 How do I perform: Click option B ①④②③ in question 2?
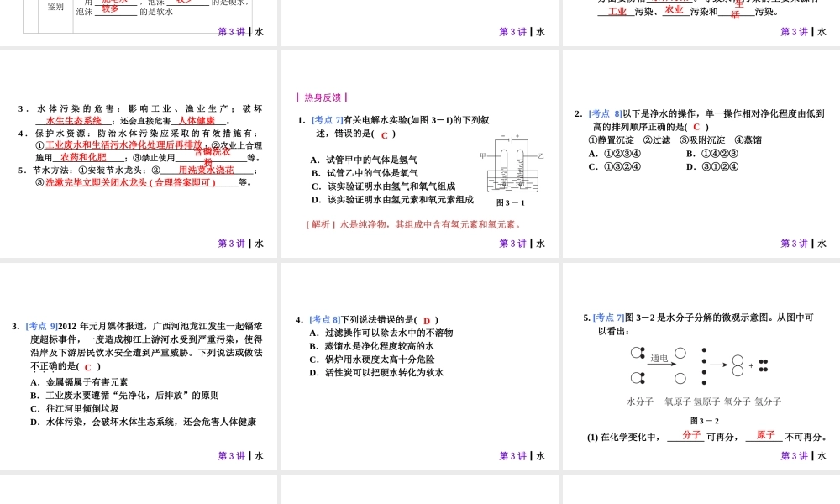(712, 154)
